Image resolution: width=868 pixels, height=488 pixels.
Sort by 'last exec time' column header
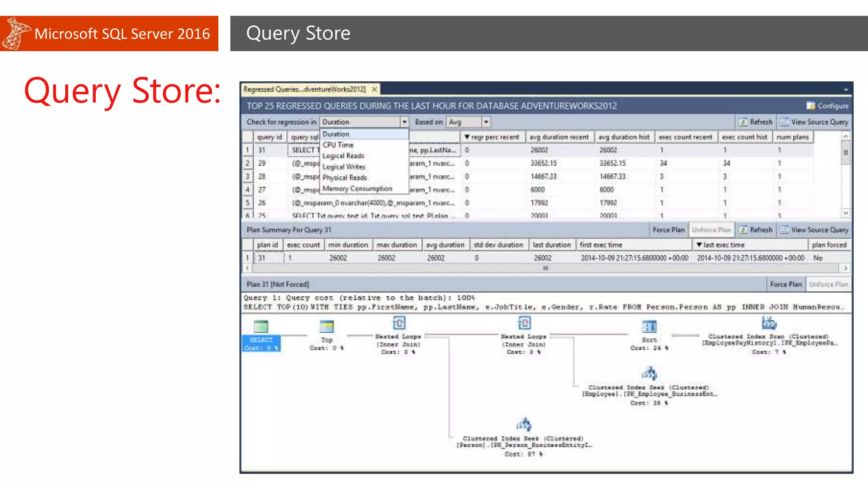749,245
